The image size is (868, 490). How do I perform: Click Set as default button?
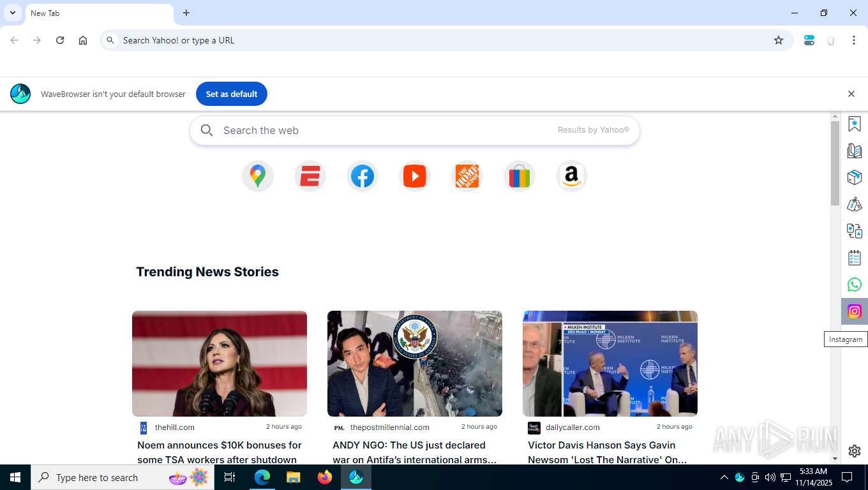coord(232,94)
